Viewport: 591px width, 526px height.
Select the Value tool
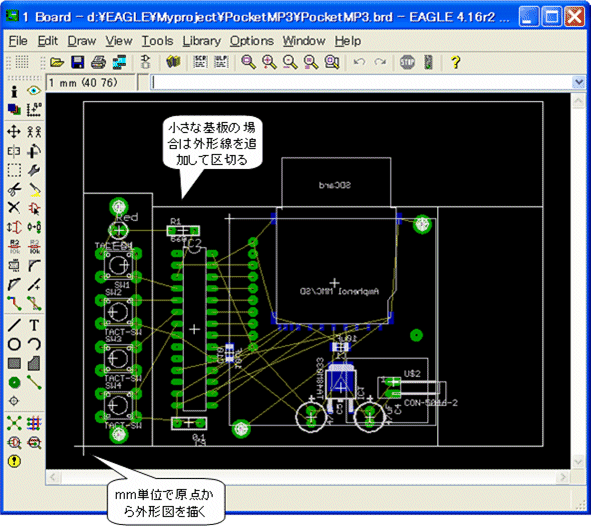pos(34,247)
